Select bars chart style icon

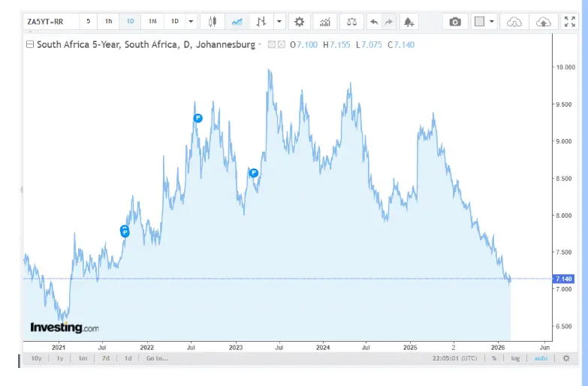pyautogui.click(x=261, y=21)
